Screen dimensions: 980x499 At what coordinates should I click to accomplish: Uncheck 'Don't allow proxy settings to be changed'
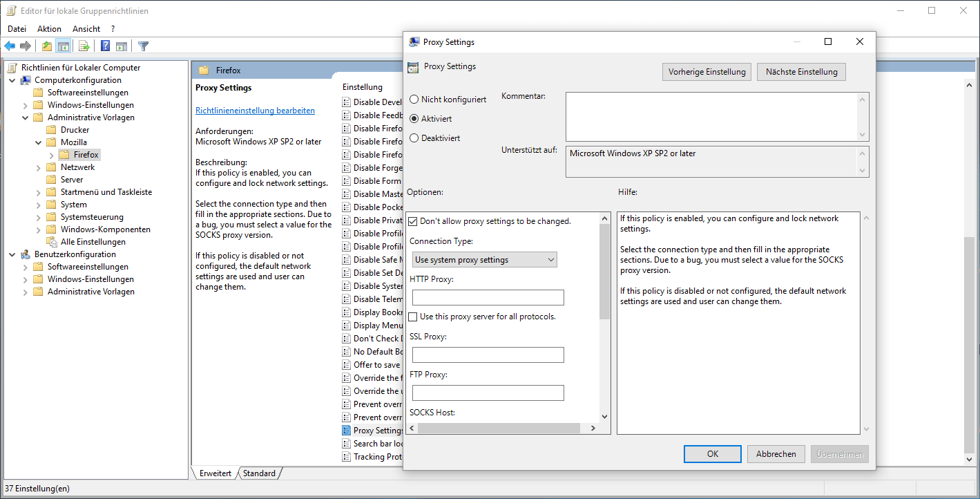click(x=413, y=222)
